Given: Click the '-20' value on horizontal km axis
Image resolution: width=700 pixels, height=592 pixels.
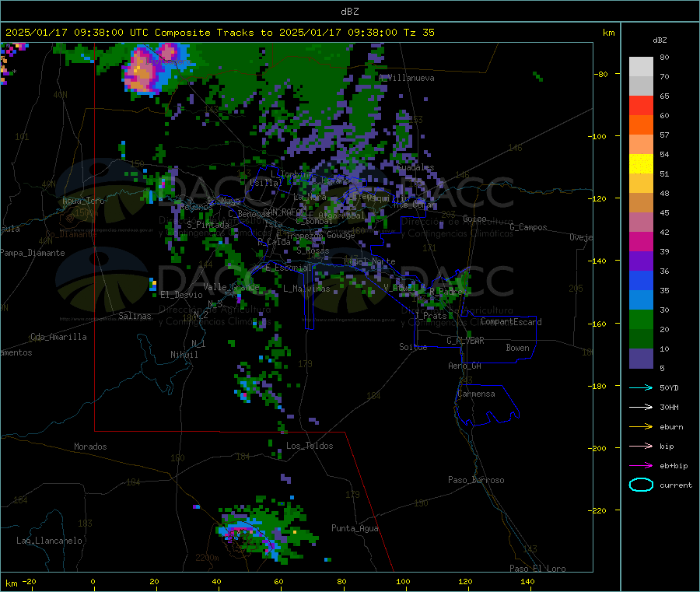Looking at the screenshot, I should coord(29,581).
